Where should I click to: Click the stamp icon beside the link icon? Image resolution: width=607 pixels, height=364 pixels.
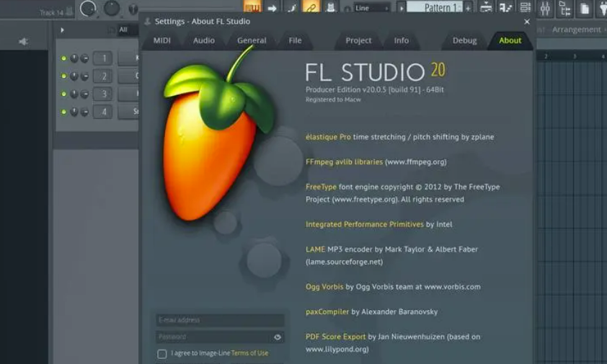click(331, 7)
